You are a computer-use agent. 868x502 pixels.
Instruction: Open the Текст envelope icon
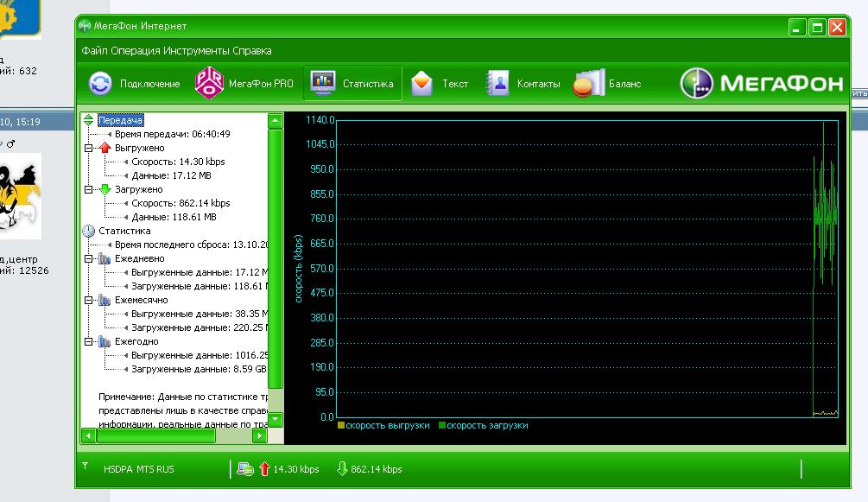(x=421, y=84)
